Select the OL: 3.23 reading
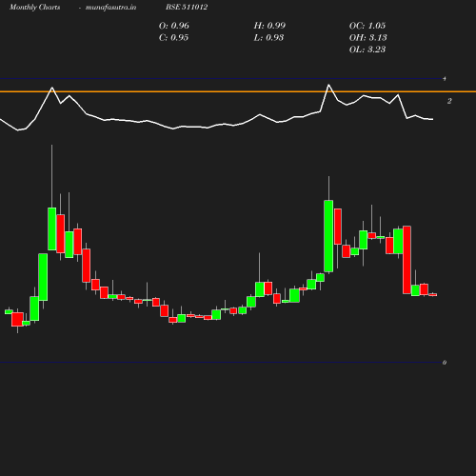The width and height of the screenshot is (476, 476). (367, 50)
